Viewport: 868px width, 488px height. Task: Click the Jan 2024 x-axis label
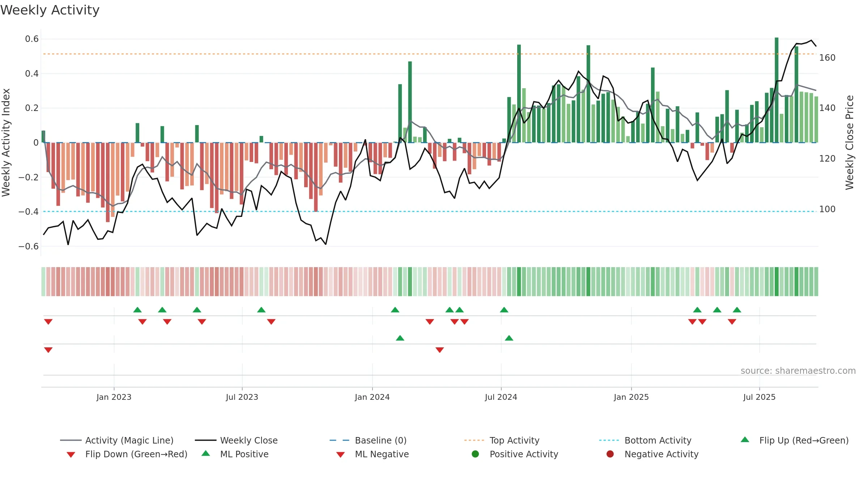pos(372,397)
